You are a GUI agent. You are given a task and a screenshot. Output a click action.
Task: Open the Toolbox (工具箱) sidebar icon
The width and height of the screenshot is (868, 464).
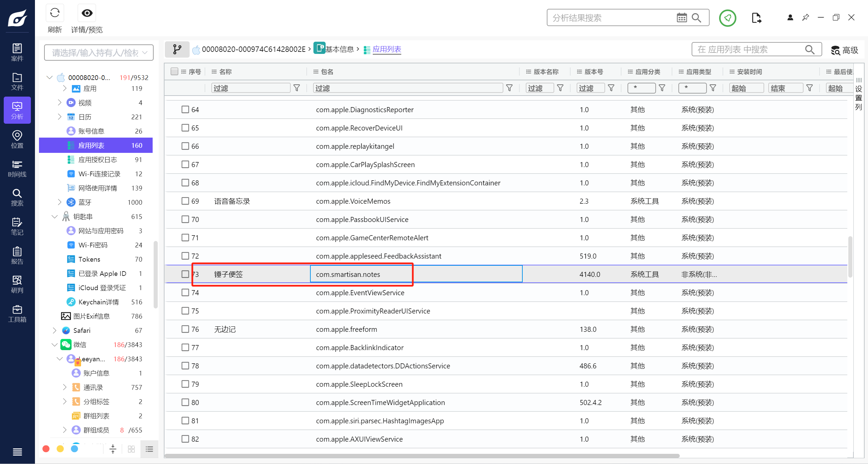click(x=17, y=314)
